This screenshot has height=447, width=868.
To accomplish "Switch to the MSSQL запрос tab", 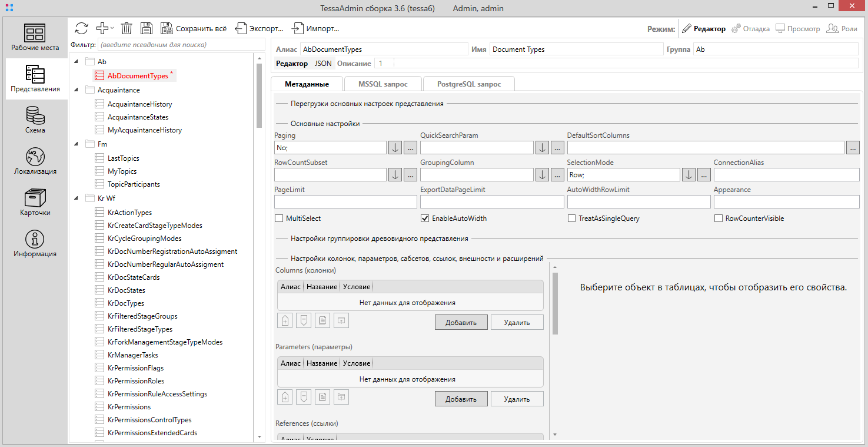I will pyautogui.click(x=382, y=84).
